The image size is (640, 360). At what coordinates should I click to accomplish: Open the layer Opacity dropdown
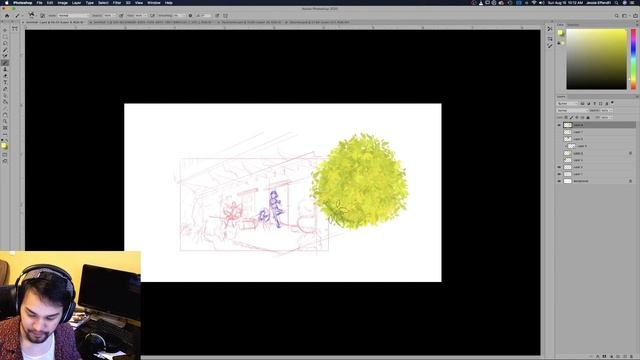point(606,111)
